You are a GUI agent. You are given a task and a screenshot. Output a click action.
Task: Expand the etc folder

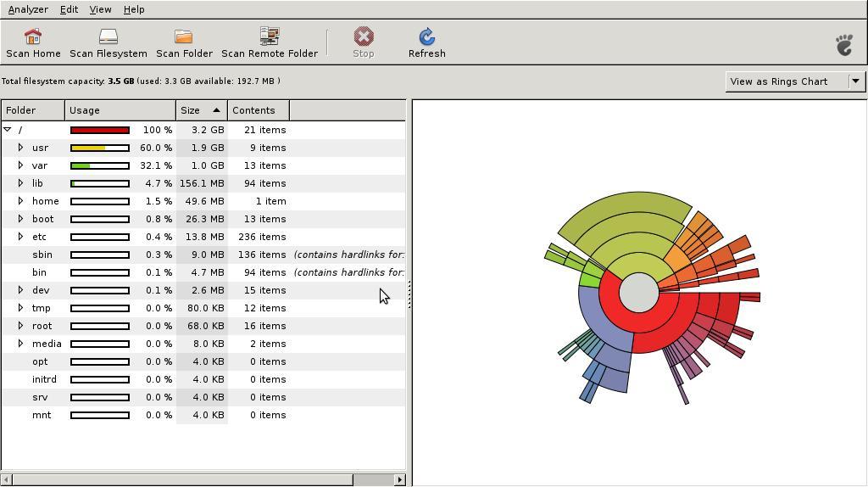click(x=20, y=237)
